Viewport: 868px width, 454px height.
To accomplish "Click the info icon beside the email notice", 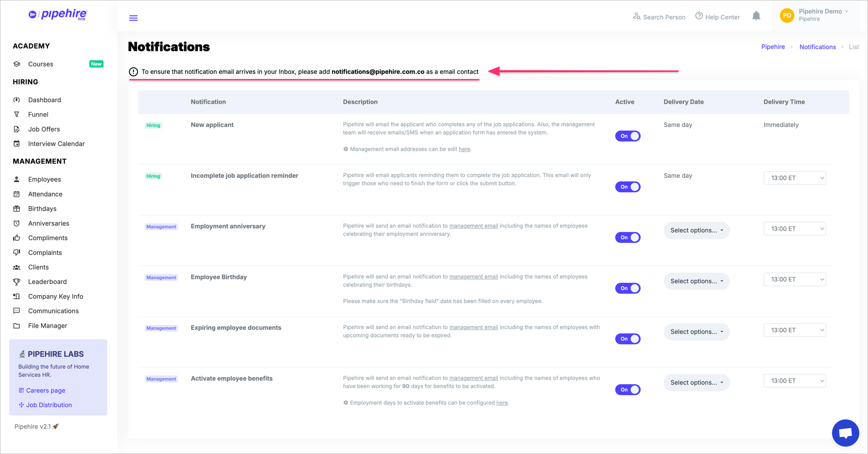I will click(133, 72).
